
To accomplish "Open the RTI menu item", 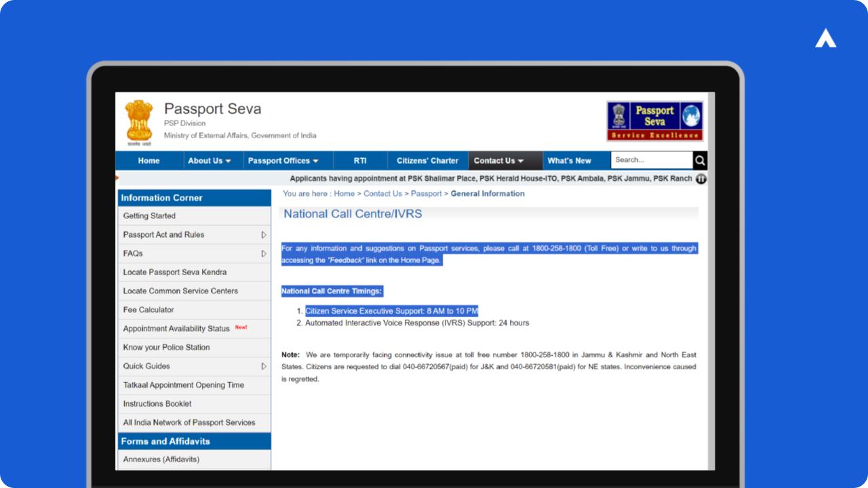I will [360, 161].
